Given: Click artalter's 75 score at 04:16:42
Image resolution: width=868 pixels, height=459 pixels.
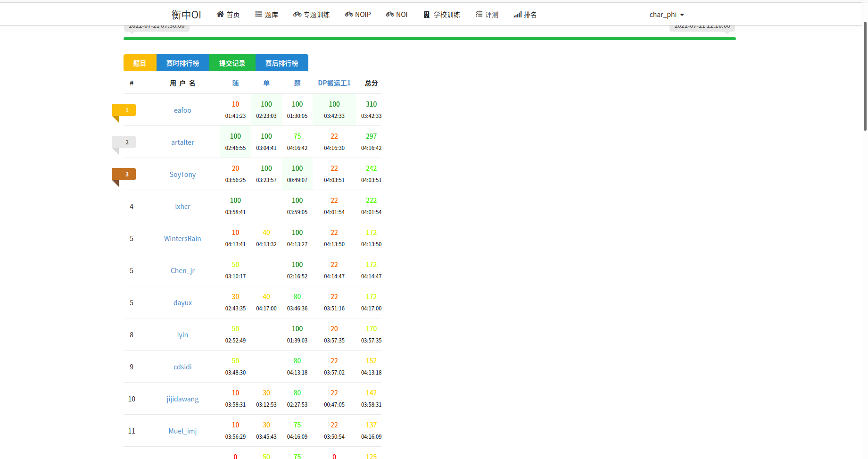Looking at the screenshot, I should point(297,136).
